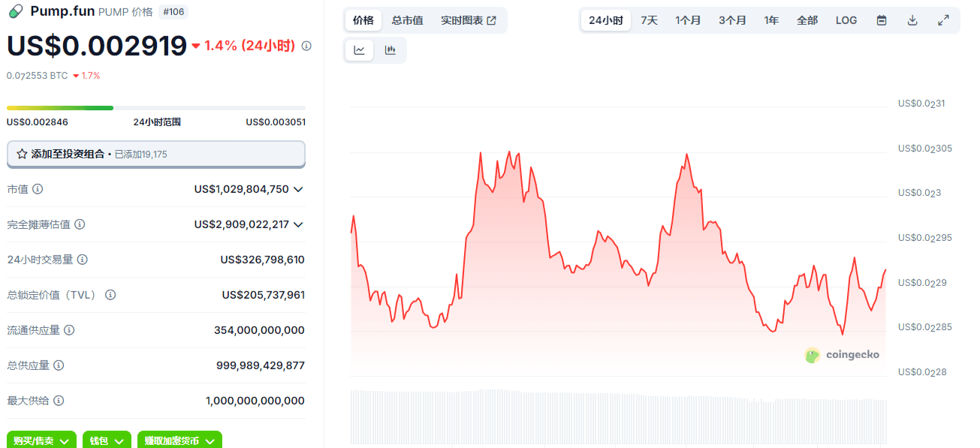This screenshot has height=448, width=980.
Task: Open the info icon next to 市值
Action: click(38, 189)
